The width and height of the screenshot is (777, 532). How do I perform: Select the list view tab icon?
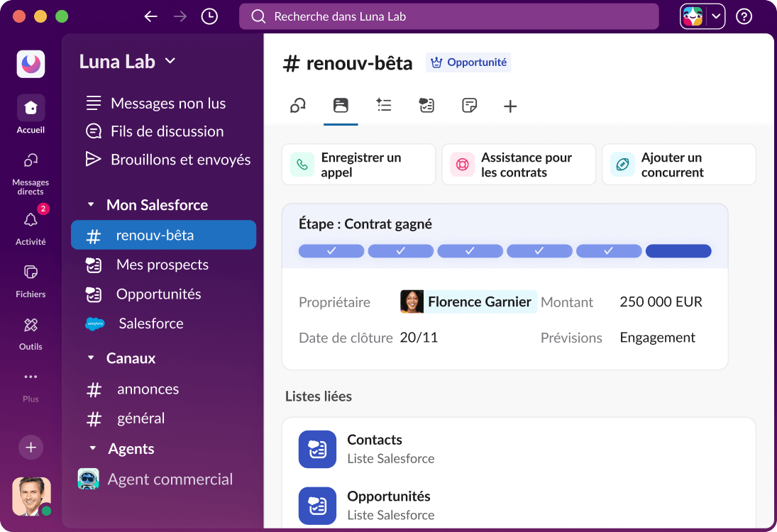pos(384,105)
